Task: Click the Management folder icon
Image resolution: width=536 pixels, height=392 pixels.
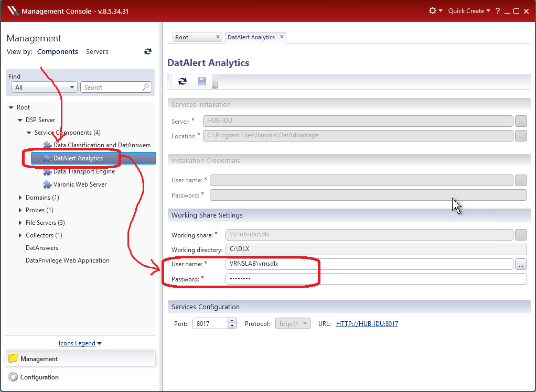Action: (x=13, y=358)
